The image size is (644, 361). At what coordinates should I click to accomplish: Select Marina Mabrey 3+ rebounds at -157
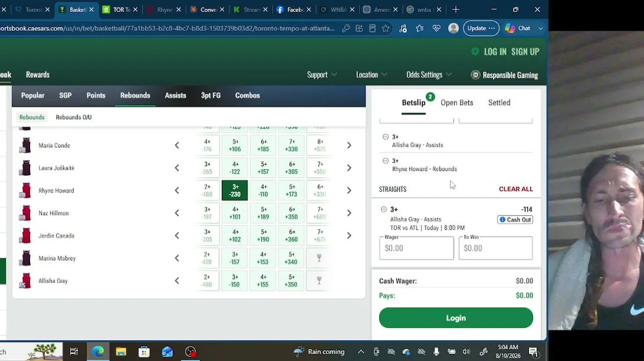click(x=235, y=258)
